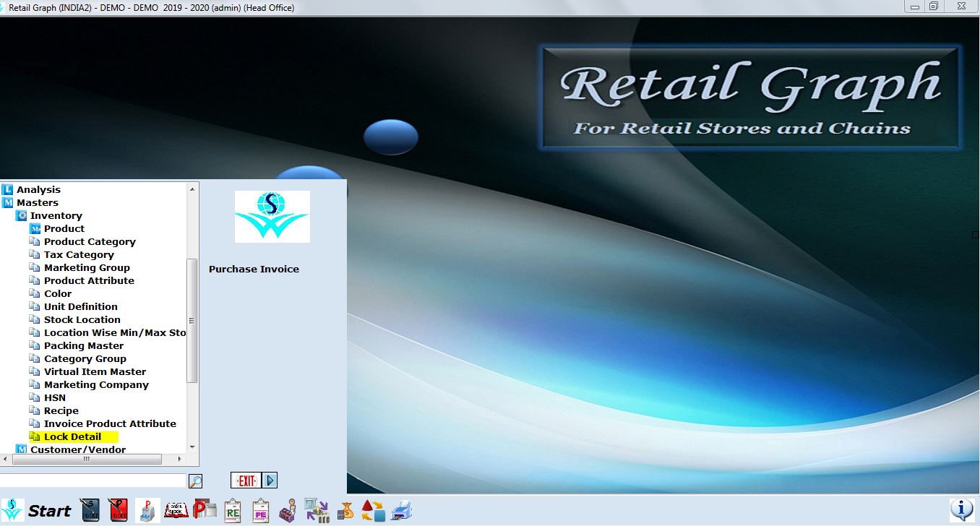The height and width of the screenshot is (526, 980).
Task: Click the Retail Graph logo beside Start
Action: (x=12, y=510)
